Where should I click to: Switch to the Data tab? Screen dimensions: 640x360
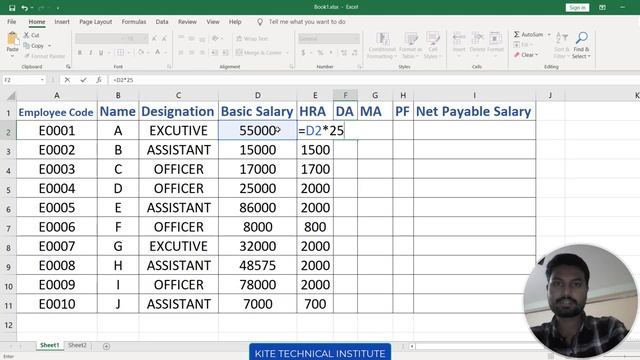162,22
